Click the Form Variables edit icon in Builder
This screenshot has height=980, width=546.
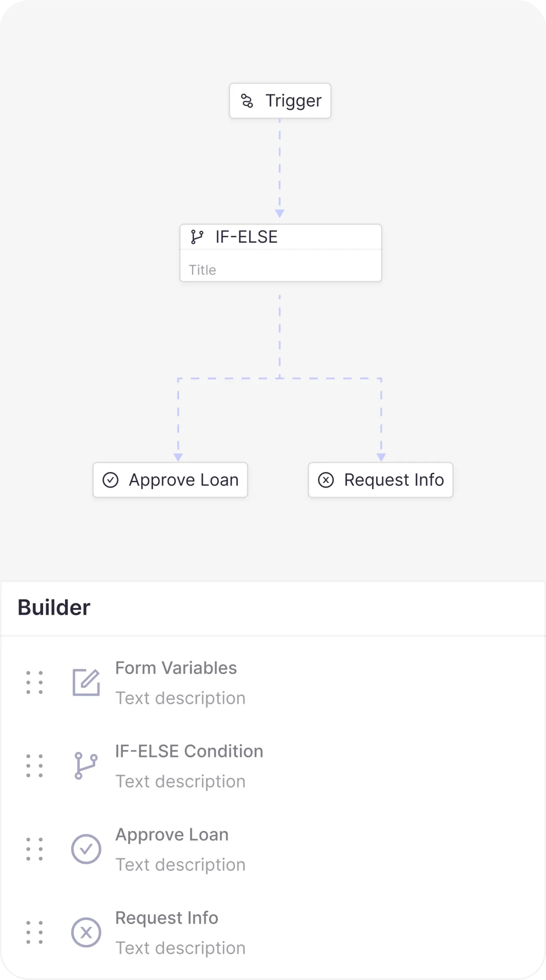86,682
